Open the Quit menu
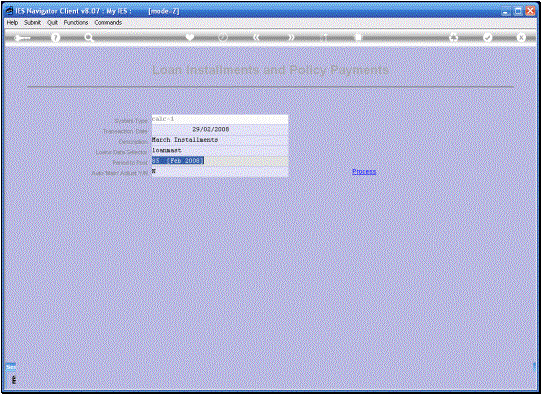 [52, 22]
